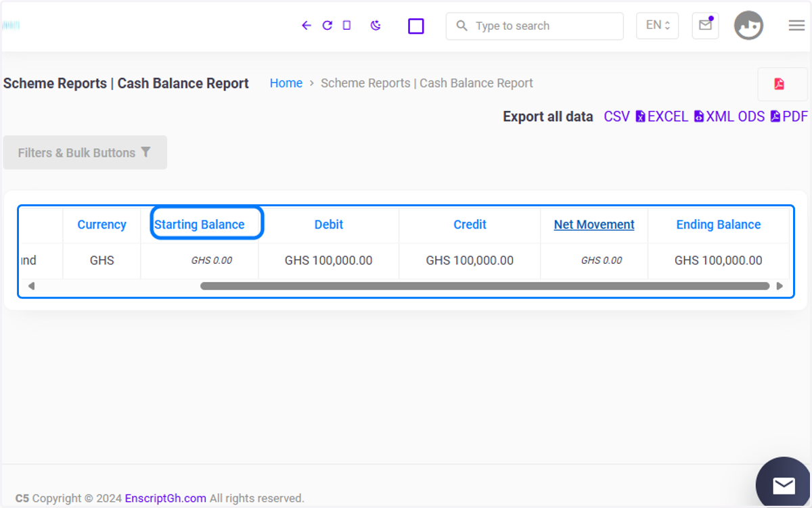Click Credit cell GHS 100,000.00
This screenshot has width=812, height=508.
(470, 260)
